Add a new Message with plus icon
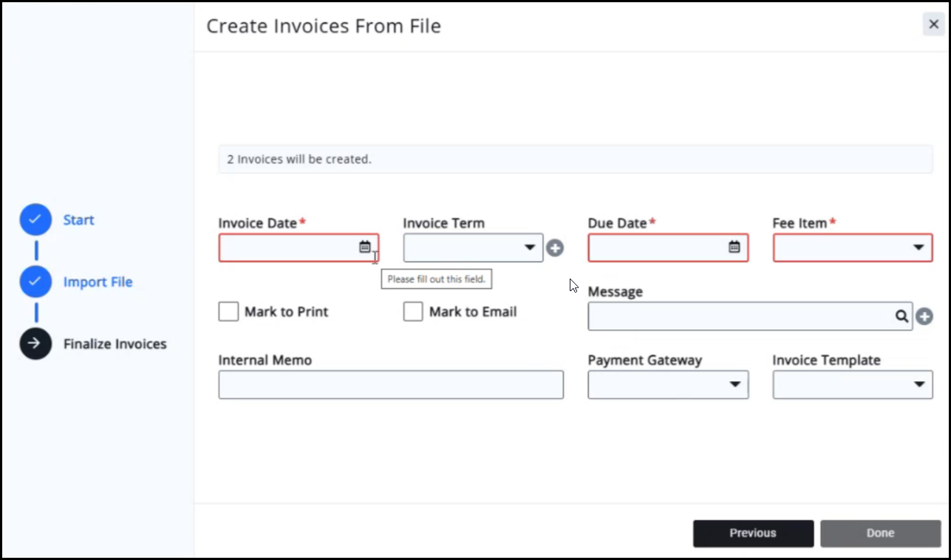This screenshot has height=560, width=951. coord(924,317)
